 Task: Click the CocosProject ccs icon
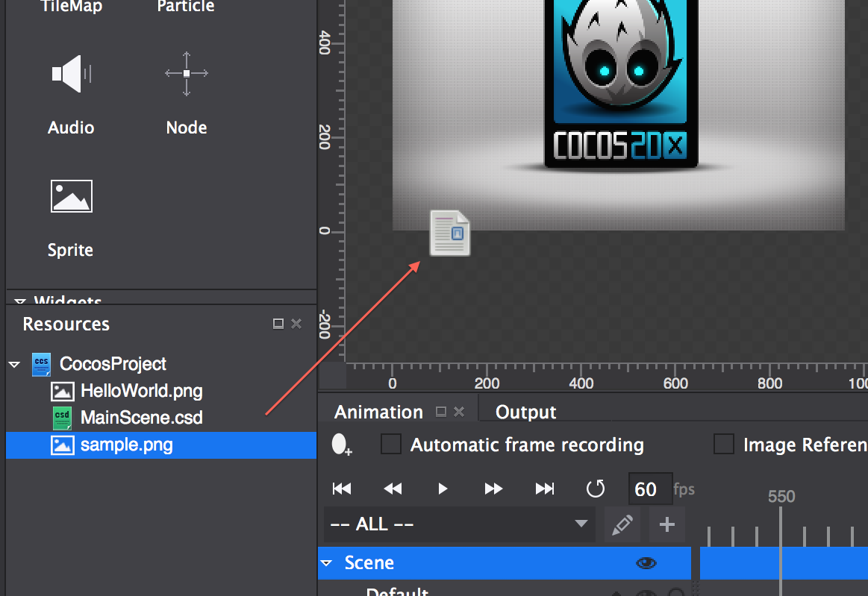point(42,364)
